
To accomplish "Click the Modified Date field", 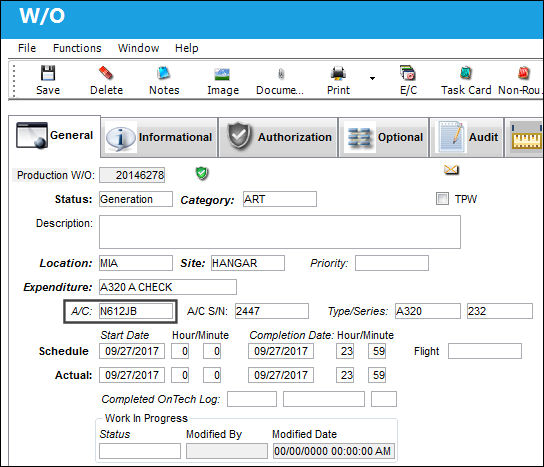I will [334, 451].
